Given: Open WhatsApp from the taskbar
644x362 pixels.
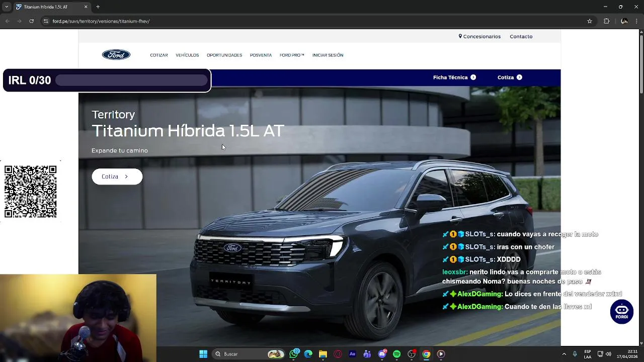Looking at the screenshot, I should tap(294, 354).
